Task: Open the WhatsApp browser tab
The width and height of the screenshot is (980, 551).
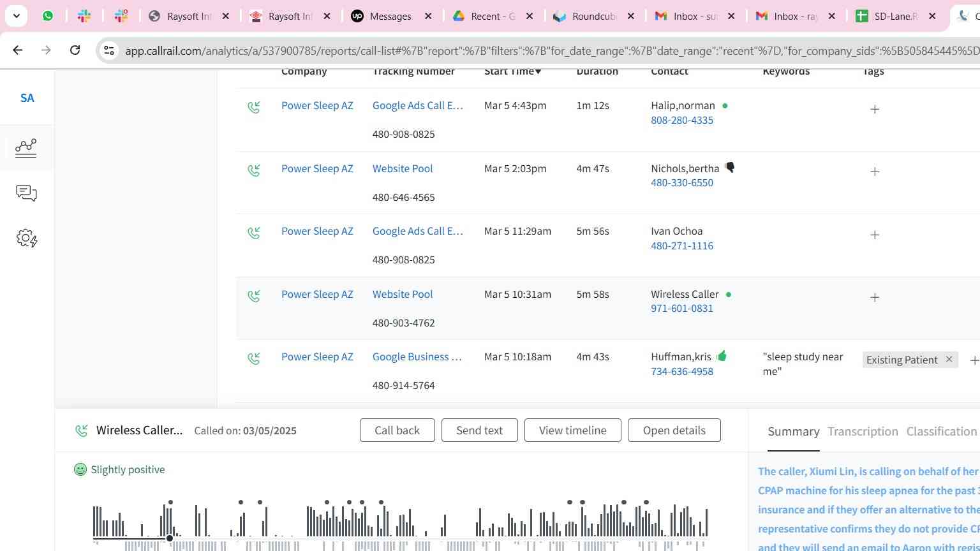Action: click(48, 16)
